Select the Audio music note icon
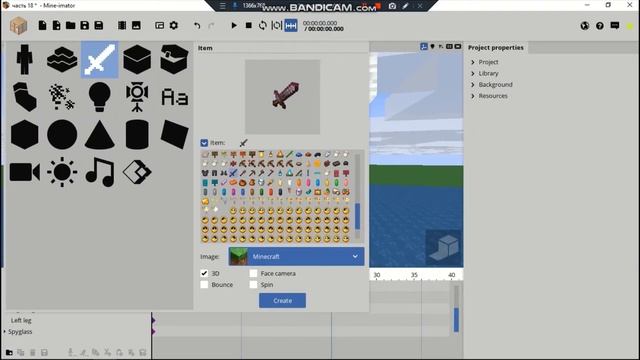Viewport: 640px width, 360px height. pos(100,172)
